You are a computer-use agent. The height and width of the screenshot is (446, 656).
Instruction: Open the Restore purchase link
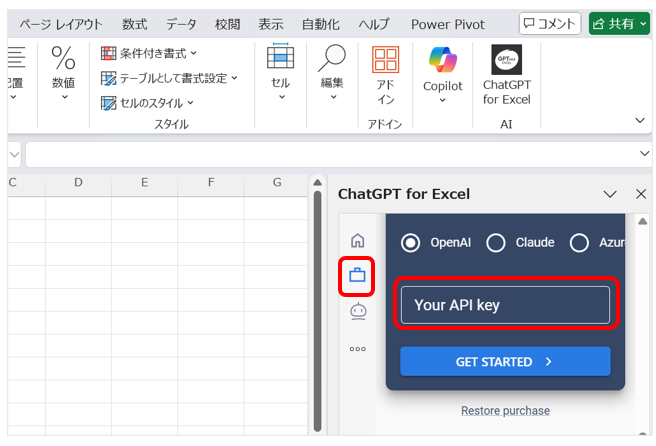pos(505,410)
